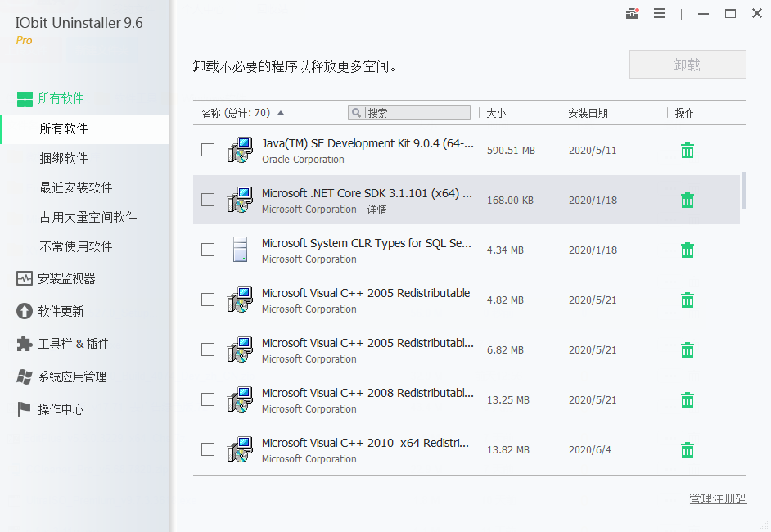The image size is (771, 532).
Task: Click the Visual C++ 2010 x64 program icon
Action: pos(240,449)
